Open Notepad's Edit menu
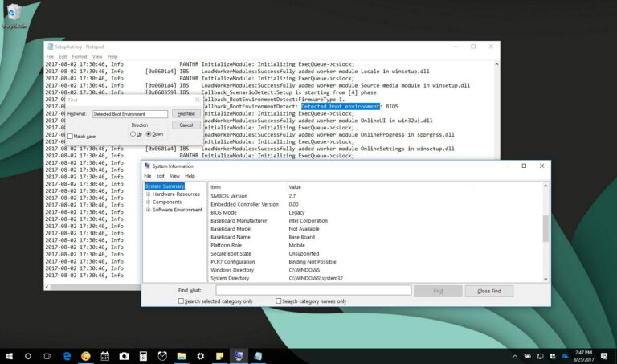Screen dimensions: 617x364 (63, 57)
